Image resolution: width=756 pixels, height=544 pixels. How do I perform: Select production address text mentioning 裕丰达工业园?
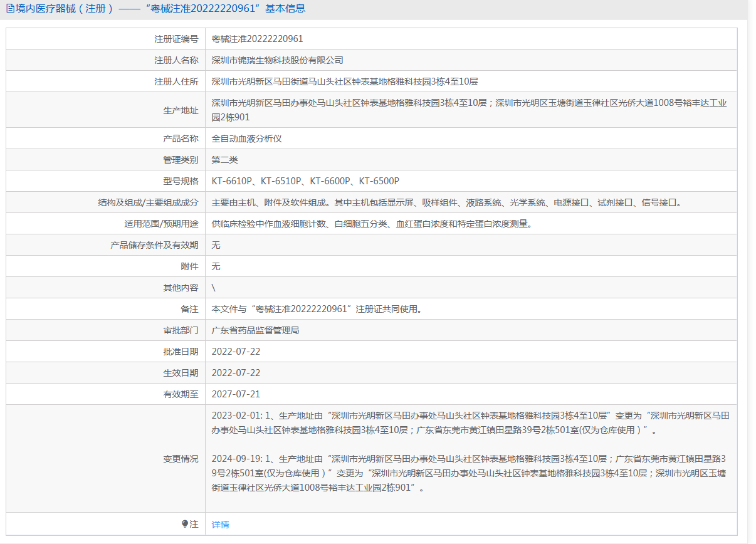pyautogui.click(x=470, y=110)
